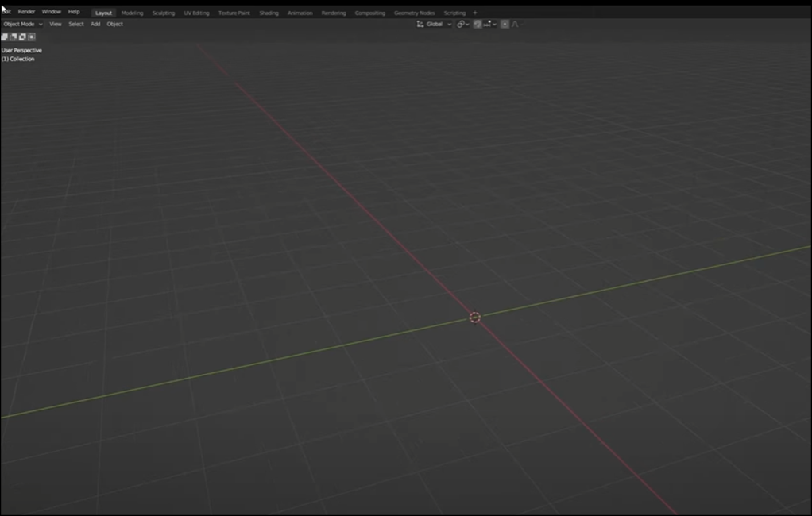The height and width of the screenshot is (516, 812).
Task: Toggle the snap magnet icon
Action: click(478, 25)
